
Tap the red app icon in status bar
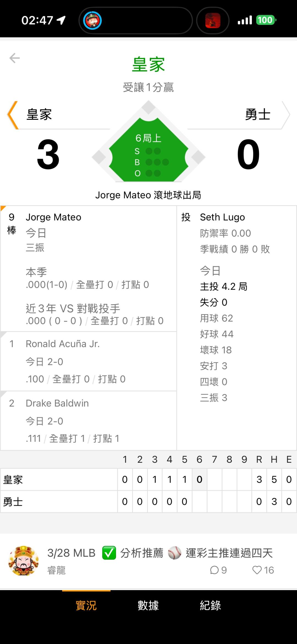pos(213,20)
